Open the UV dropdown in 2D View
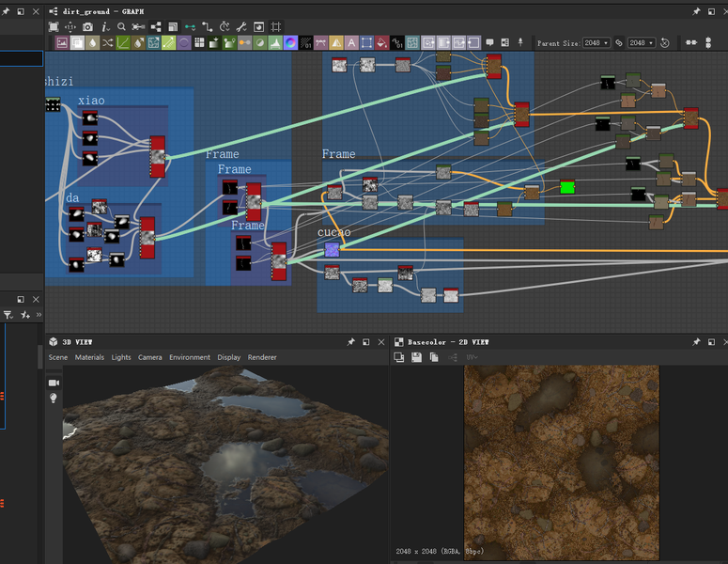Screen dimensions: 728x564 [x=472, y=357]
